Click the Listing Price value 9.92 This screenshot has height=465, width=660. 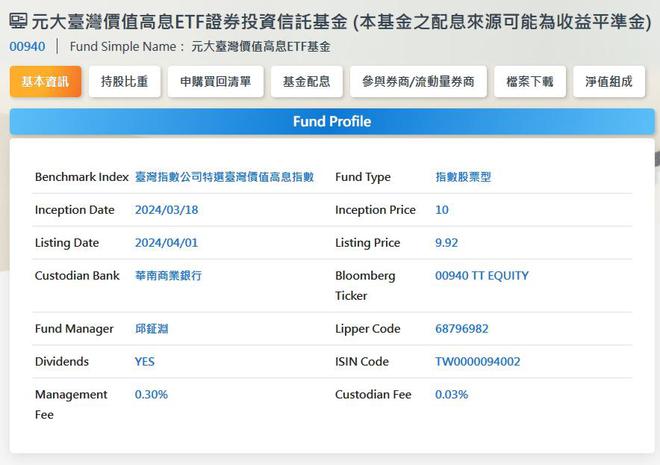[447, 243]
